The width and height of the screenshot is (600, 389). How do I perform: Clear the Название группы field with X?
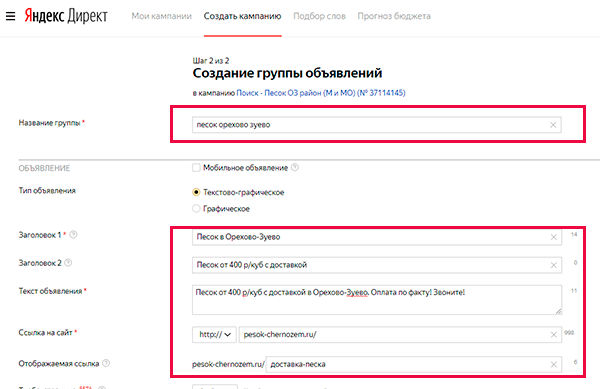click(x=553, y=125)
